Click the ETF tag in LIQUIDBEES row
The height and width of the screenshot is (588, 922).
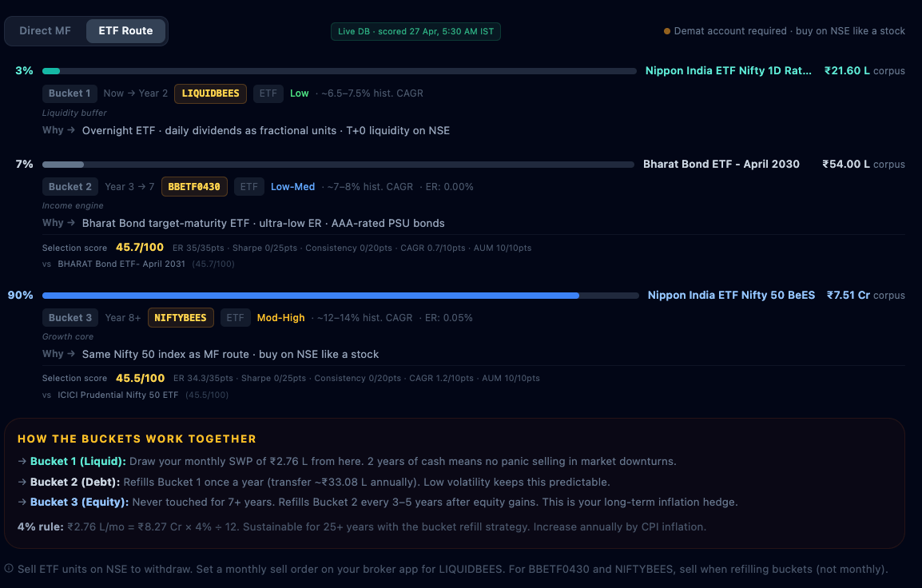click(268, 93)
